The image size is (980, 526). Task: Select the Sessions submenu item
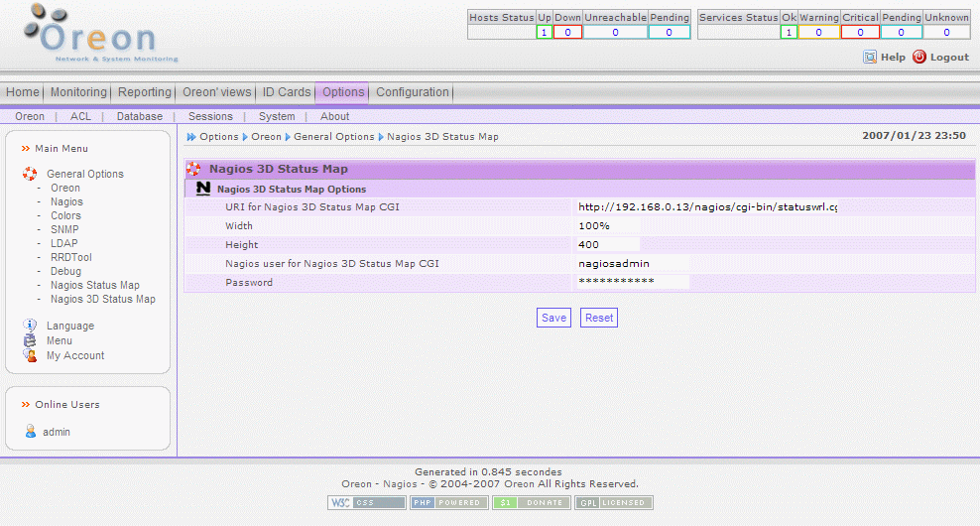(210, 116)
